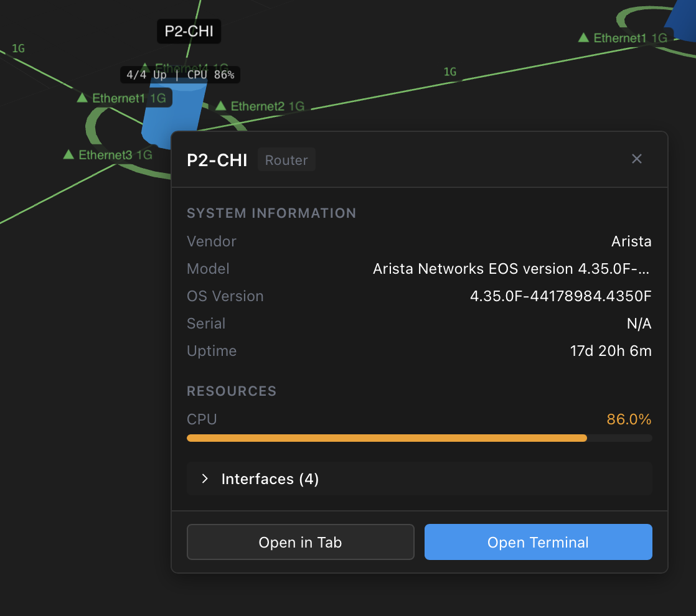The width and height of the screenshot is (696, 616).
Task: Click the Uptime value 17d 20h 6m
Action: [x=610, y=351]
